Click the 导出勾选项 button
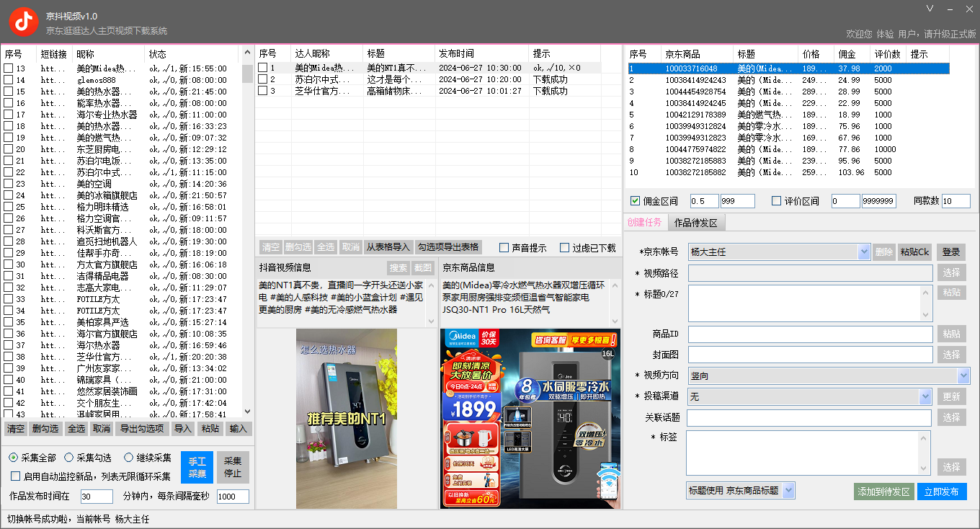Viewport: 980px width, 529px height. pyautogui.click(x=142, y=429)
